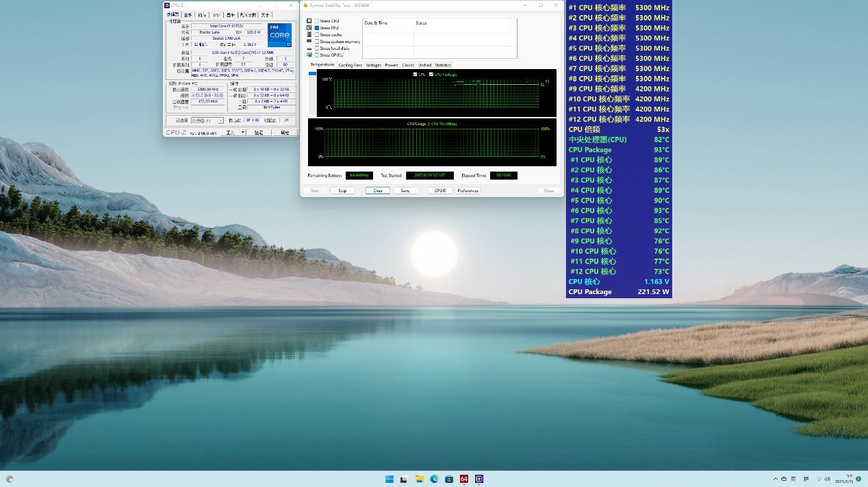The height and width of the screenshot is (487, 868).
Task: Show hidden icons in the system tray
Action: [775, 479]
